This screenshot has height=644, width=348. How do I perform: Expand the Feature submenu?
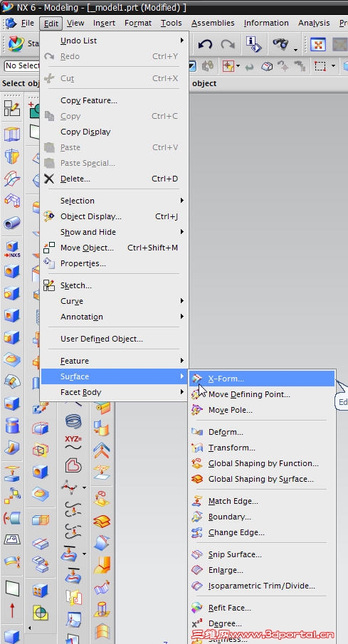(114, 361)
